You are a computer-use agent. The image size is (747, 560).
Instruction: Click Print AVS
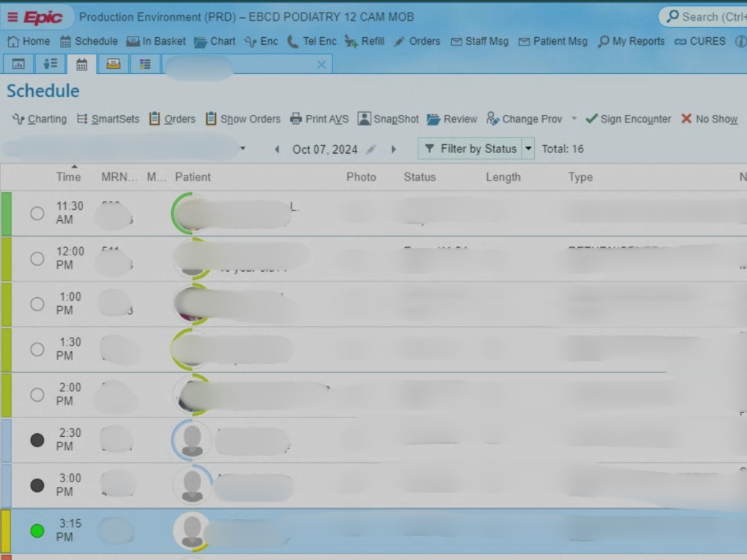[x=319, y=119]
